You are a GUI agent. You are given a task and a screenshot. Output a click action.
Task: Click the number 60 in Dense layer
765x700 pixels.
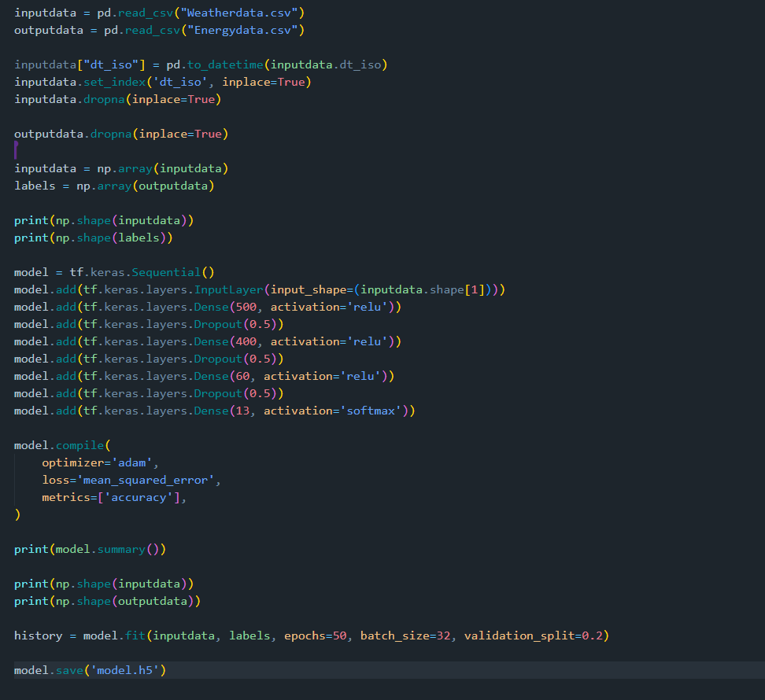[242, 376]
